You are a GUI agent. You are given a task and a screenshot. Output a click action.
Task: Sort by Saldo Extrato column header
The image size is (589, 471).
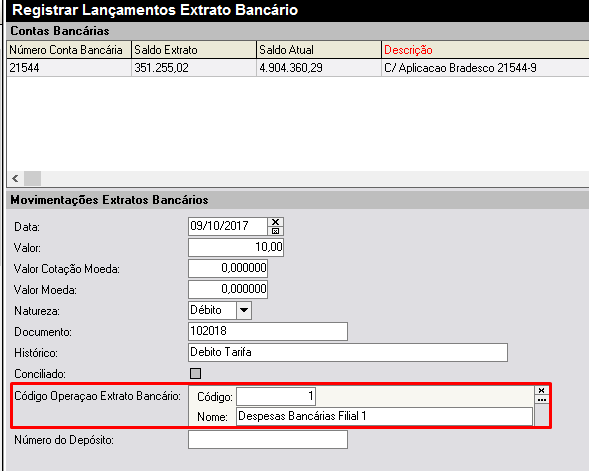click(194, 50)
